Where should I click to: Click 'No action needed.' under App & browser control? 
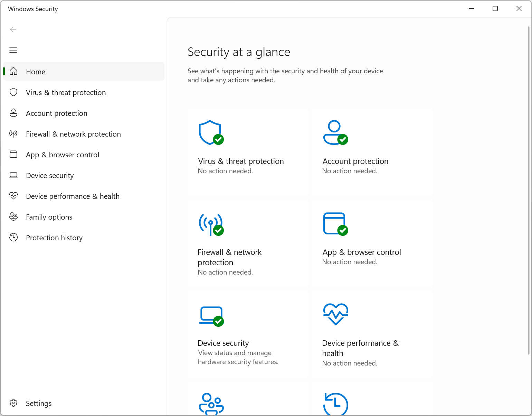tap(350, 262)
